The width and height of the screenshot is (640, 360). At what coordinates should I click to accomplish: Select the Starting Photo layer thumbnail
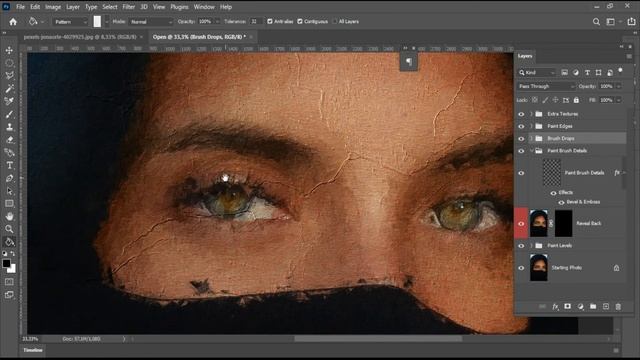coord(538,268)
